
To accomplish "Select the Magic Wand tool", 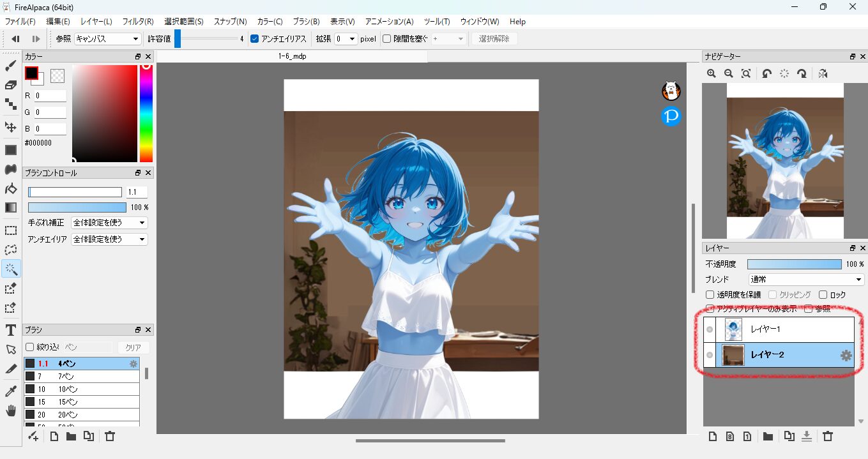I will point(11,269).
